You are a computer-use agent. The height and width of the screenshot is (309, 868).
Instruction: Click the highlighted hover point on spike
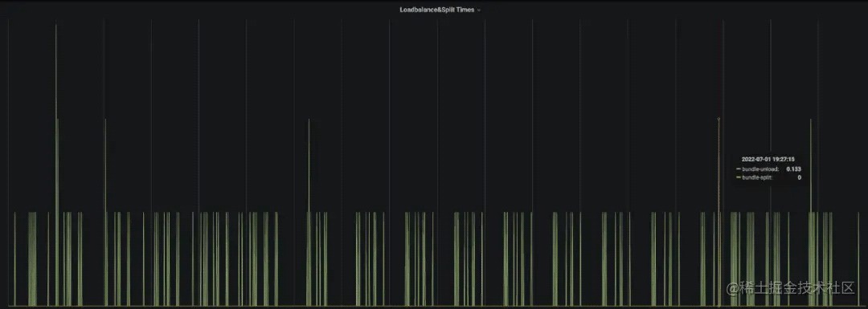[x=719, y=119]
